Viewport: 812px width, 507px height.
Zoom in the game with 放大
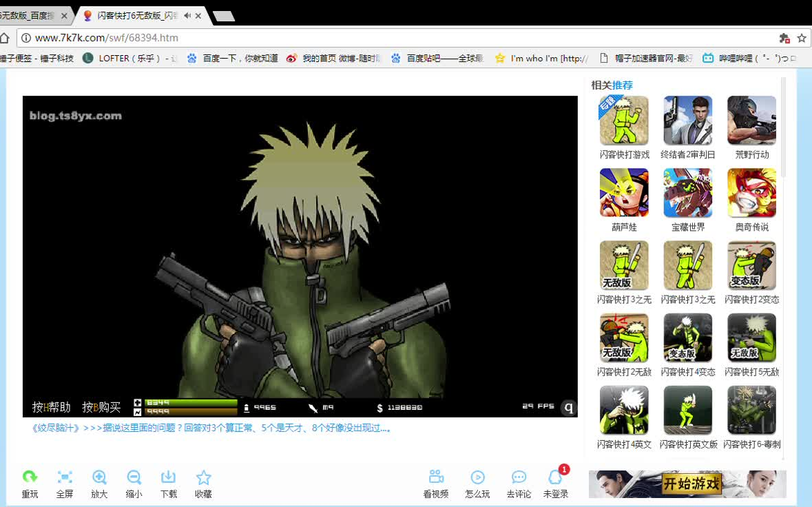coord(99,477)
